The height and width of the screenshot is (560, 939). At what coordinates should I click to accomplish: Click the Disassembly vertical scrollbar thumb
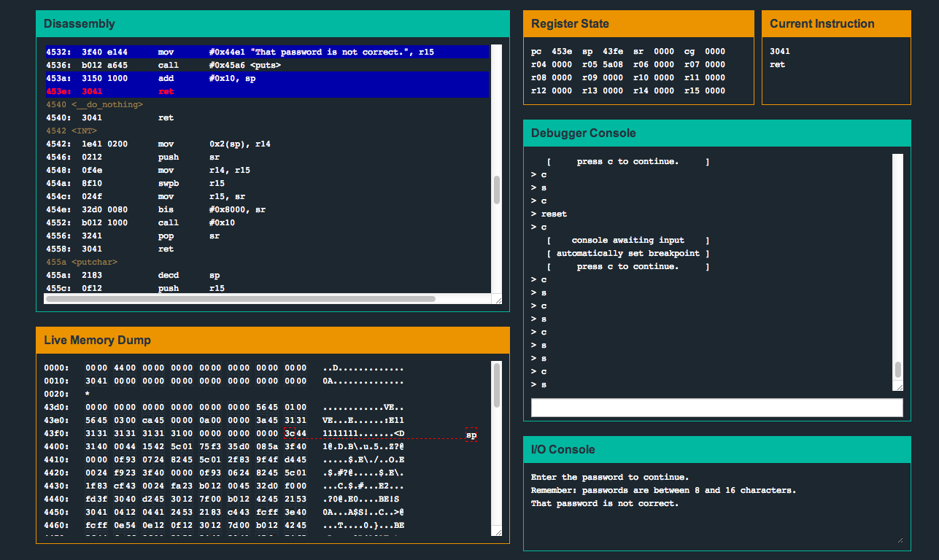click(x=497, y=190)
